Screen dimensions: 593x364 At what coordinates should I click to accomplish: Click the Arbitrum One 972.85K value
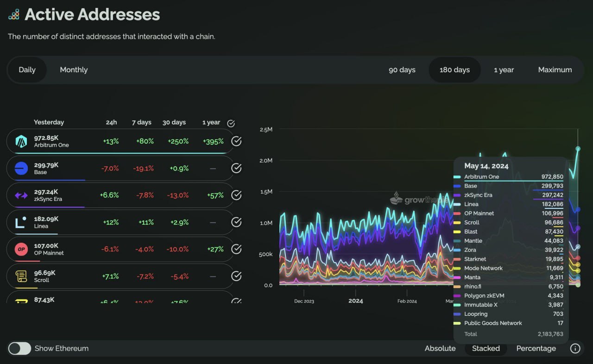(x=46, y=138)
